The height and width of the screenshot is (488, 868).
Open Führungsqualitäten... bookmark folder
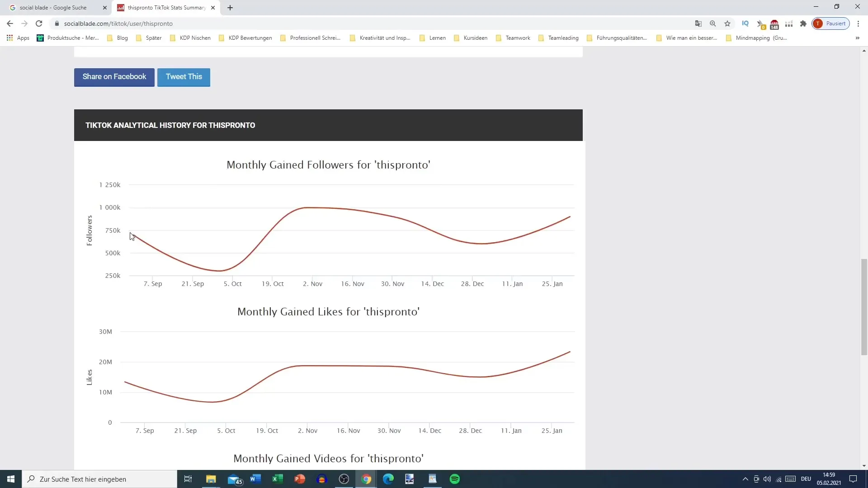pyautogui.click(x=617, y=38)
